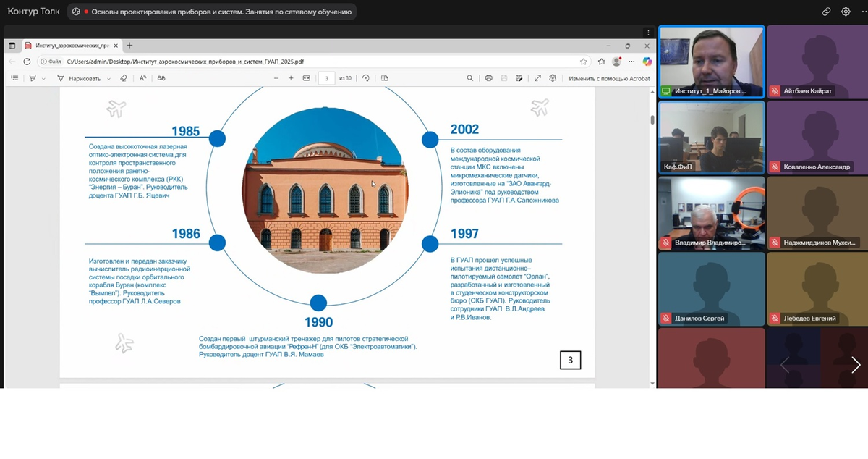This screenshot has width=868, height=459.
Task: Open the browser profile icon
Action: tap(616, 62)
